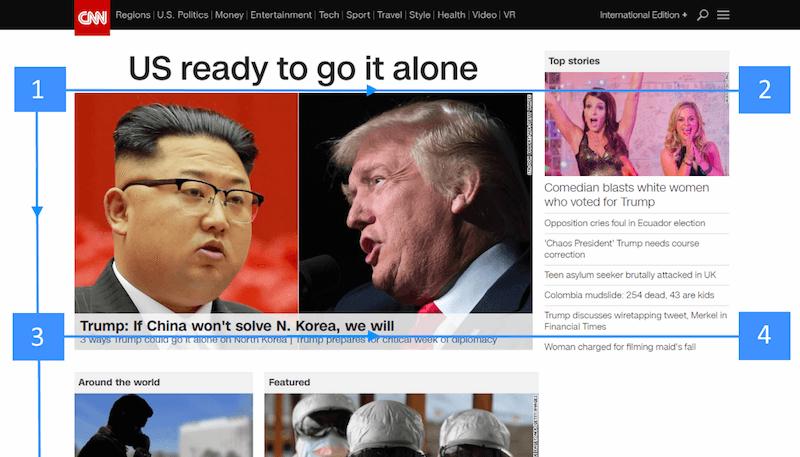Open the Travel section
The width and height of the screenshot is (800, 457).
(389, 15)
